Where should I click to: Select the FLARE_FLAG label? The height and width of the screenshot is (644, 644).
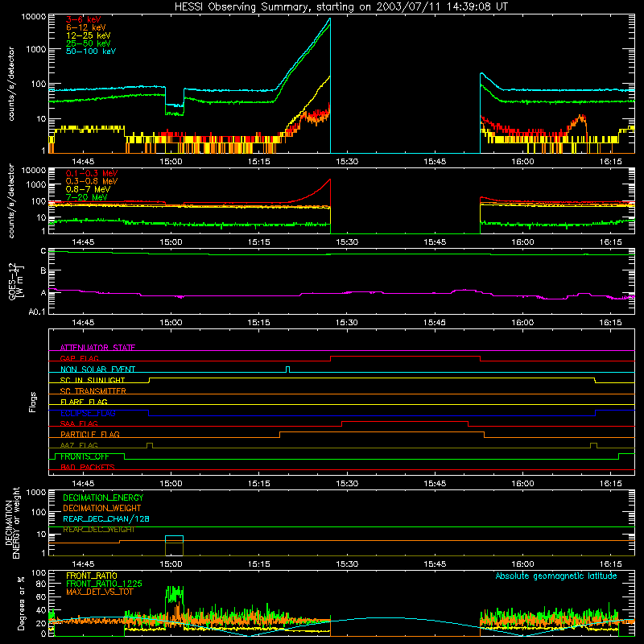point(84,402)
